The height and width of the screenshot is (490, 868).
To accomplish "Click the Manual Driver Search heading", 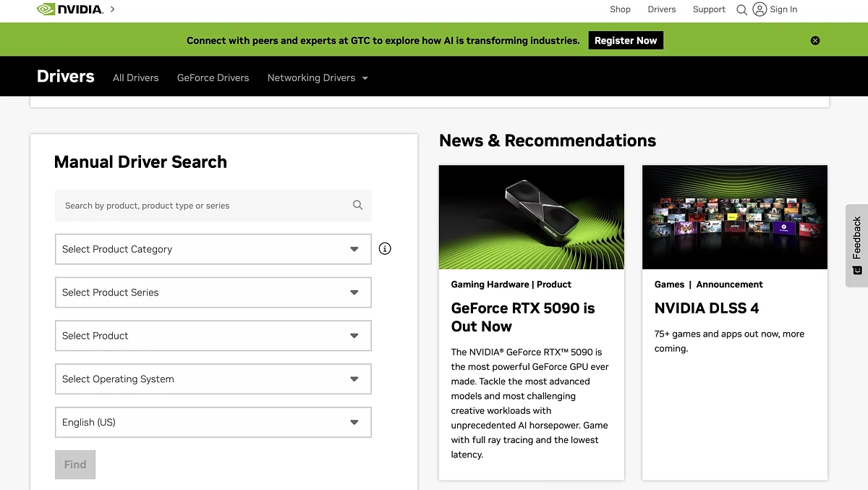I will [140, 162].
